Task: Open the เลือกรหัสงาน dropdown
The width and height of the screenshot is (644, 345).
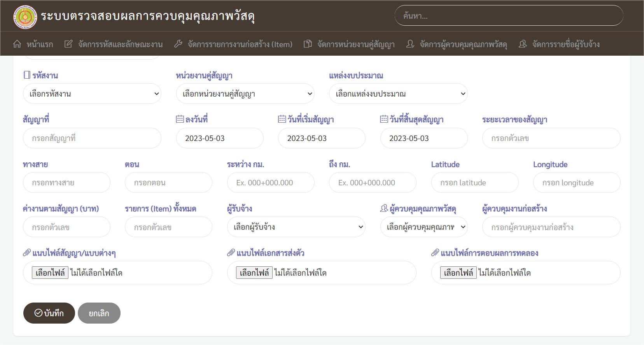Action: (92, 94)
